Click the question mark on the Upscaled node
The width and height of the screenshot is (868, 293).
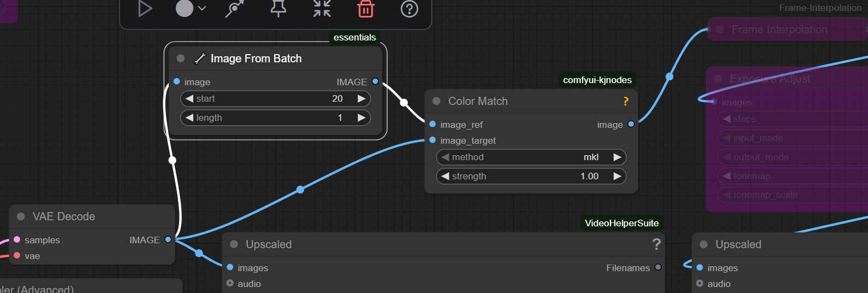[x=656, y=244]
